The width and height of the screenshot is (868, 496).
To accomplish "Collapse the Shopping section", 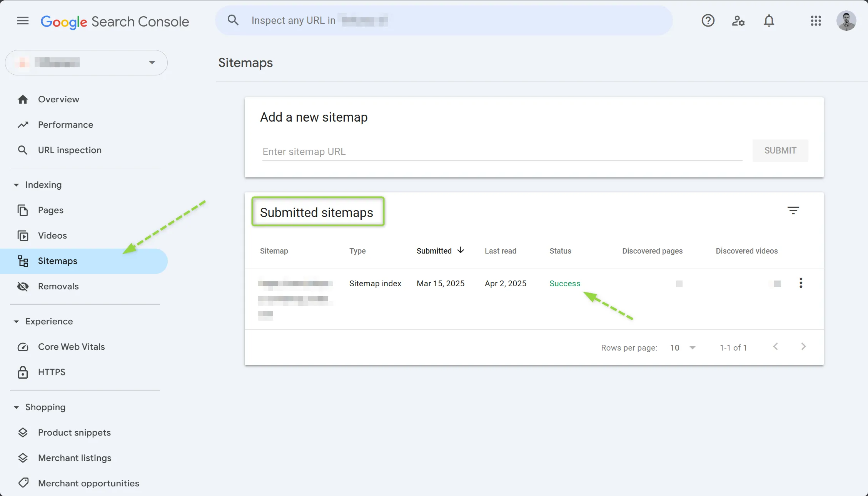I will click(x=39, y=407).
